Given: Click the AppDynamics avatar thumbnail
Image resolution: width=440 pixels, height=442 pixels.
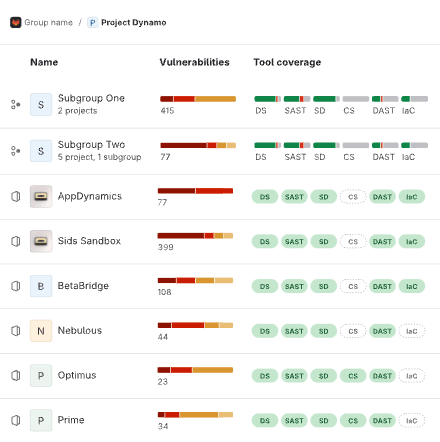Looking at the screenshot, I should tap(41, 196).
